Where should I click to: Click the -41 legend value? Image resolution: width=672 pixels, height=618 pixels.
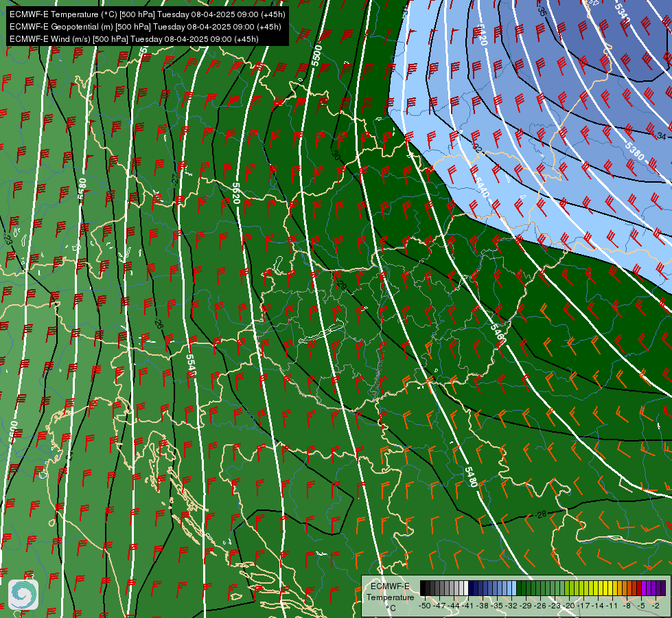click(x=468, y=606)
